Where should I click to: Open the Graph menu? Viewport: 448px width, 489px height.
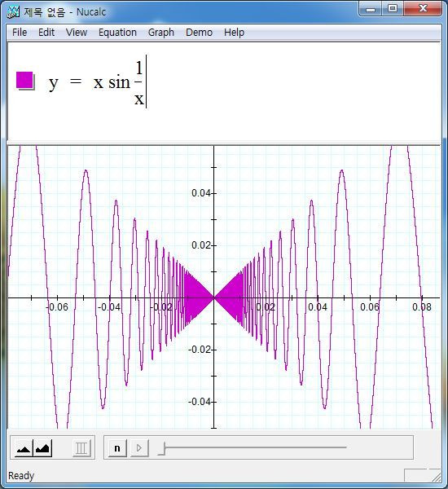(160, 32)
